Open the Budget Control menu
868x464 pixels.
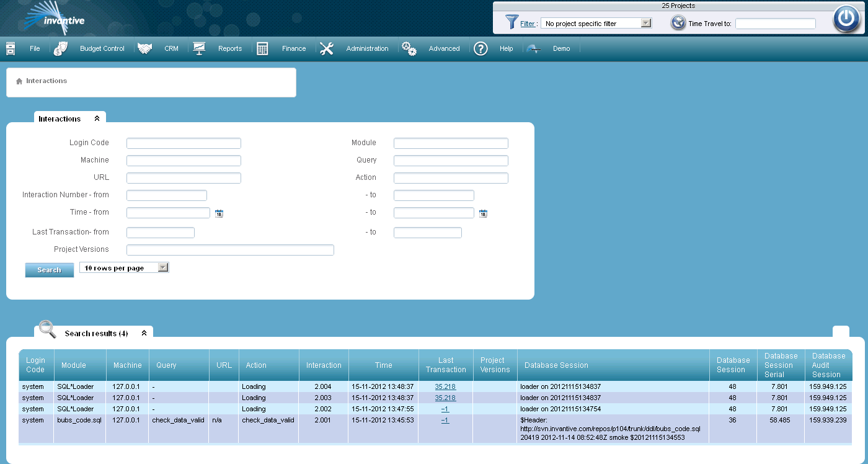tap(102, 49)
